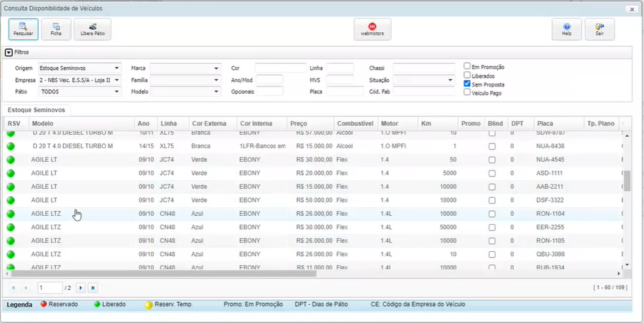Click green status icon for plate DSF-3322
The height and width of the screenshot is (323, 644).
(x=10, y=200)
